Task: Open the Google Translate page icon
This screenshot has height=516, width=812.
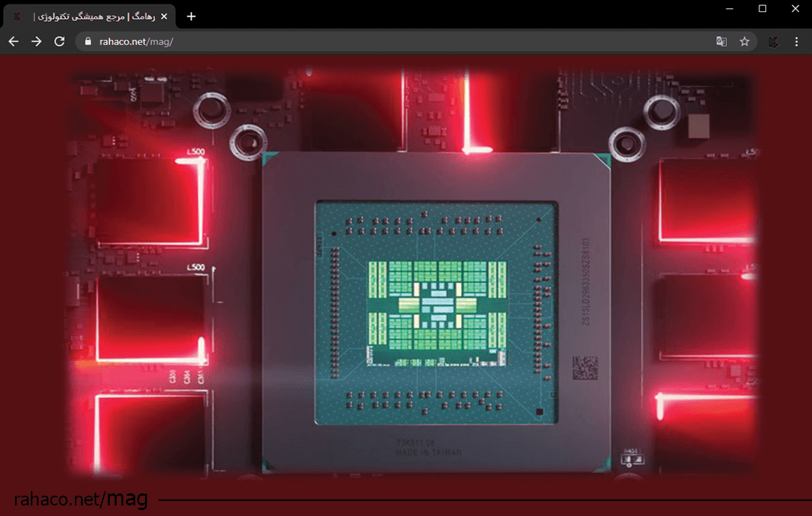Action: point(721,41)
